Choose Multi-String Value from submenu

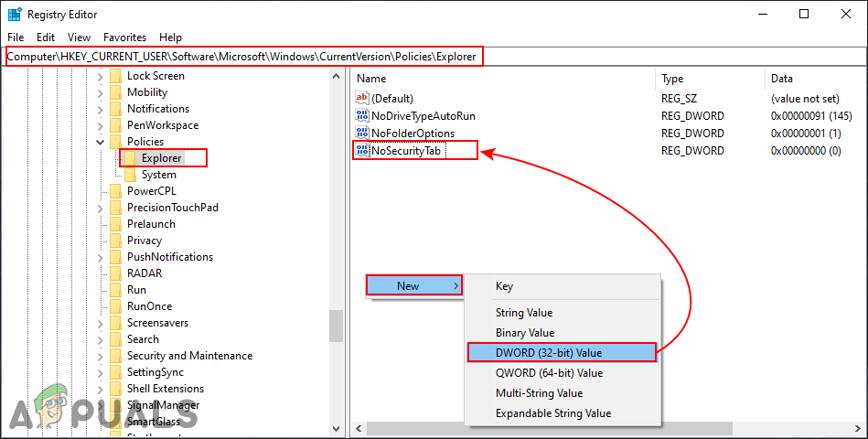coord(563,393)
